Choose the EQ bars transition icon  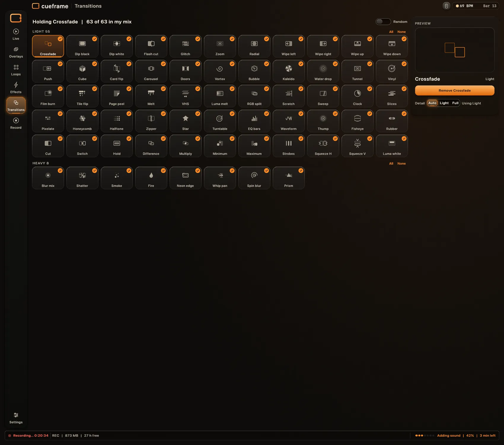(x=254, y=118)
